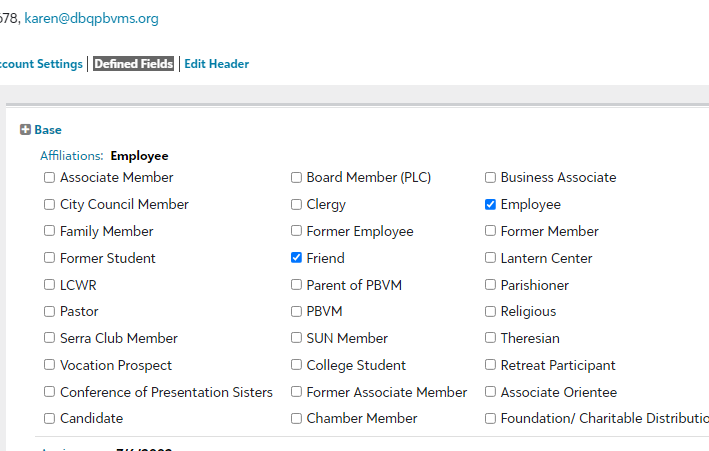
Task: Open the Base section link
Action: pyautogui.click(x=48, y=130)
